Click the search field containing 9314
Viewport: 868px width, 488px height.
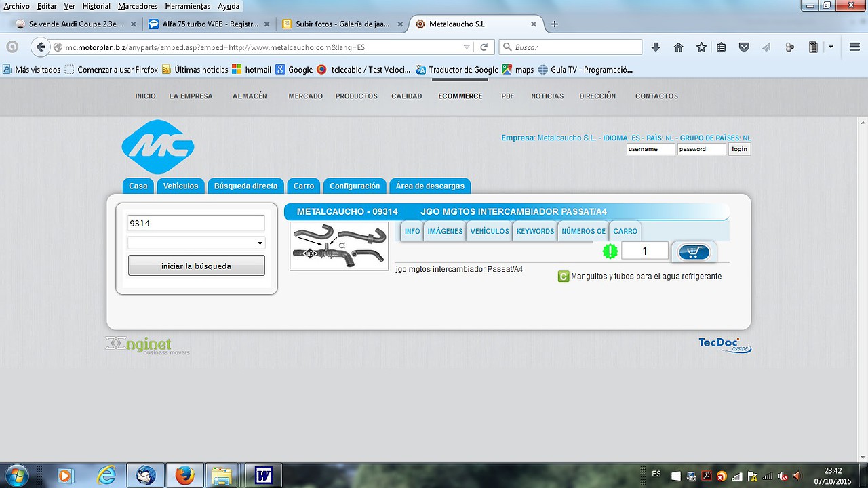197,223
